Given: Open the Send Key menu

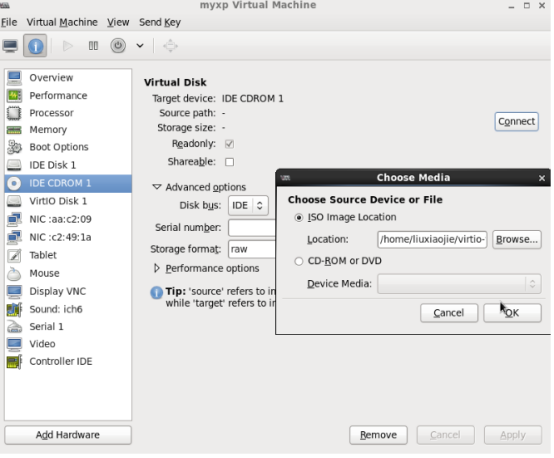Looking at the screenshot, I should point(160,22).
